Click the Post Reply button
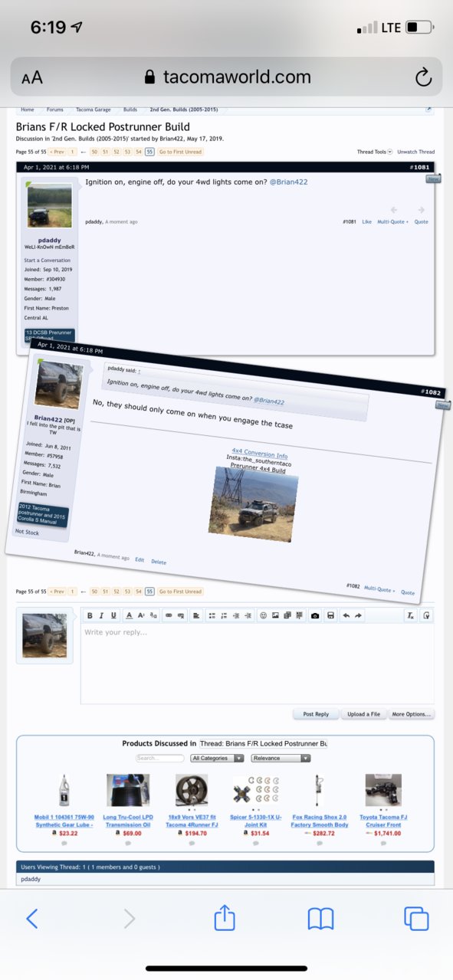This screenshot has height=980, width=453. coord(316,714)
